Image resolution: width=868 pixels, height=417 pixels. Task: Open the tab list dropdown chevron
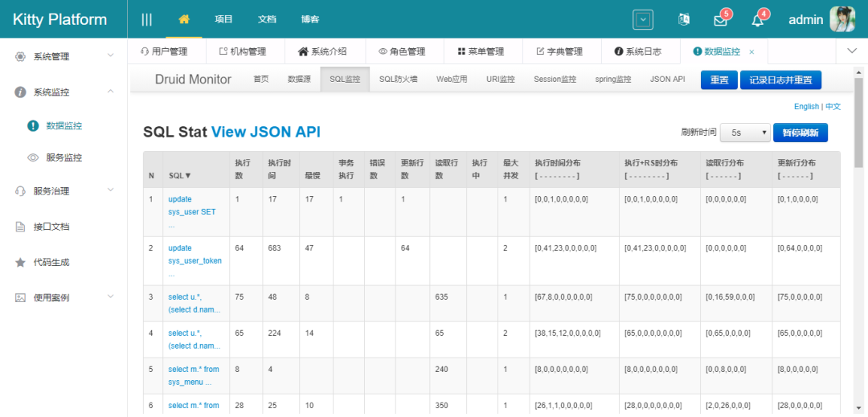tap(852, 51)
